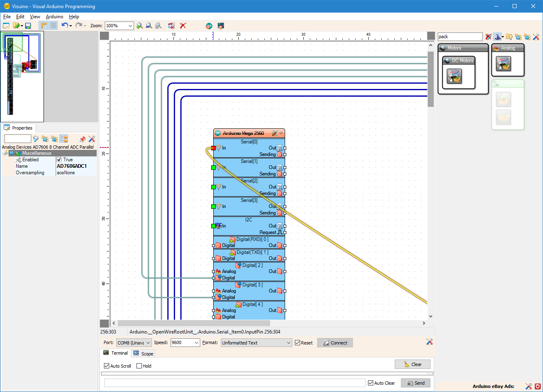
Task: Click the red X delete component icon
Action: 183,25
